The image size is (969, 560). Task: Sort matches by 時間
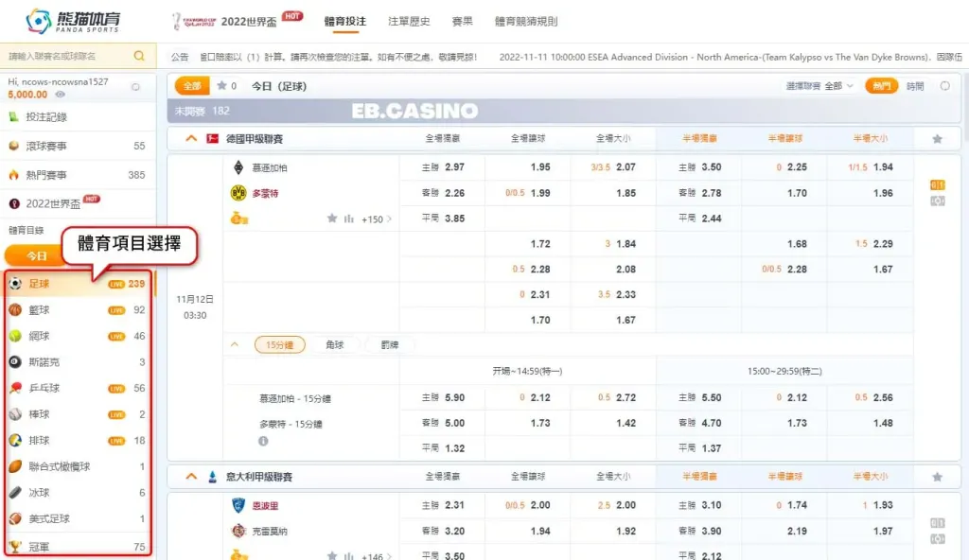pyautogui.click(x=915, y=86)
